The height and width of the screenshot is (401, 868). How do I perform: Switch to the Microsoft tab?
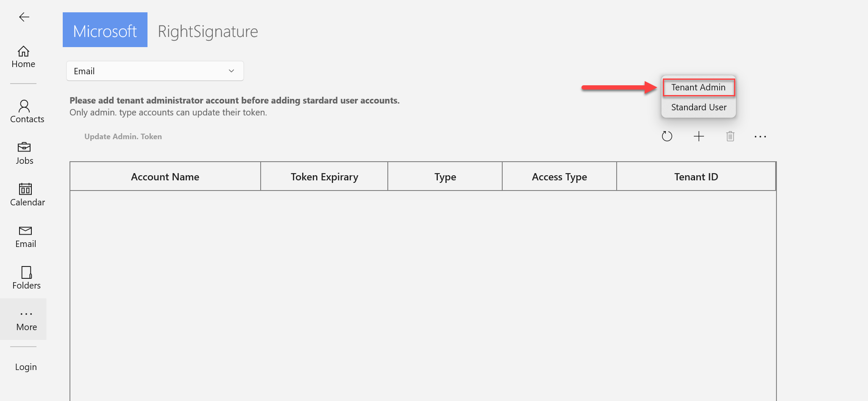point(105,30)
